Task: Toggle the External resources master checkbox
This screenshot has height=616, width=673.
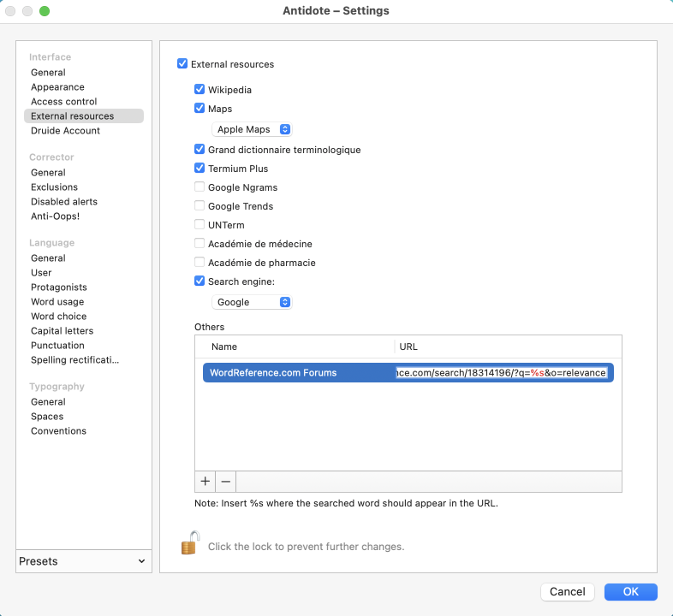Action: [x=182, y=64]
